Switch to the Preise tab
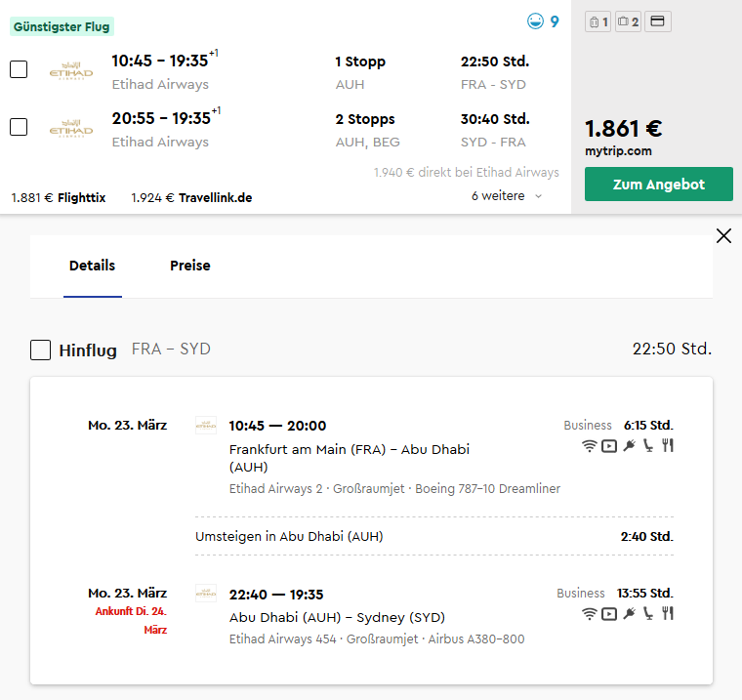 (189, 266)
